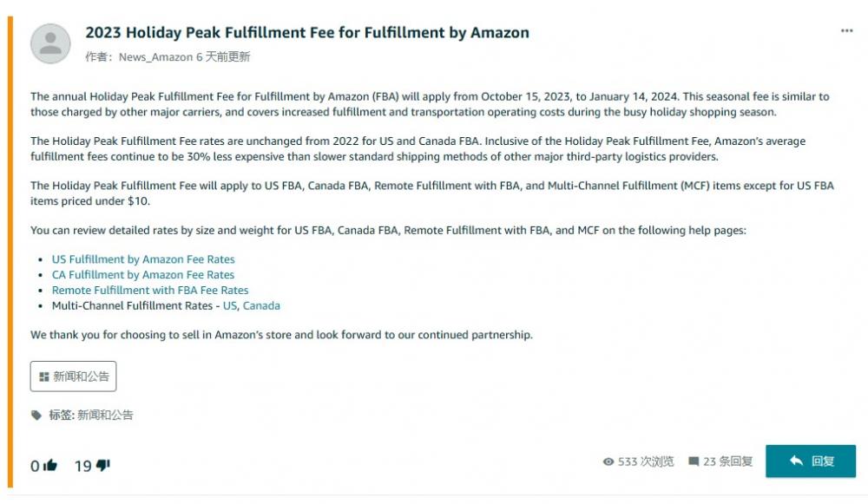Open CA Fulfillment by Amazon Fee Rates
Image resolution: width=868 pixels, height=504 pixels.
[x=143, y=274]
